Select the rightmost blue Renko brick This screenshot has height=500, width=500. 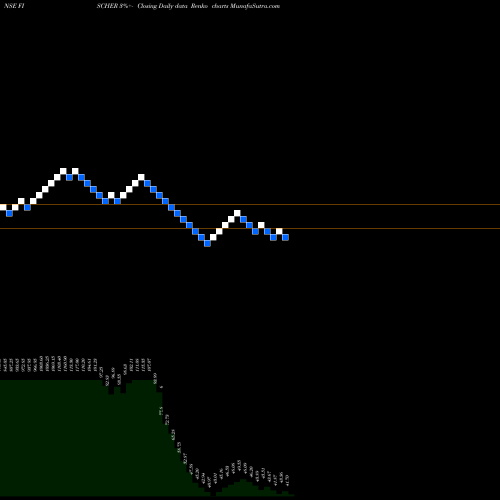click(285, 237)
